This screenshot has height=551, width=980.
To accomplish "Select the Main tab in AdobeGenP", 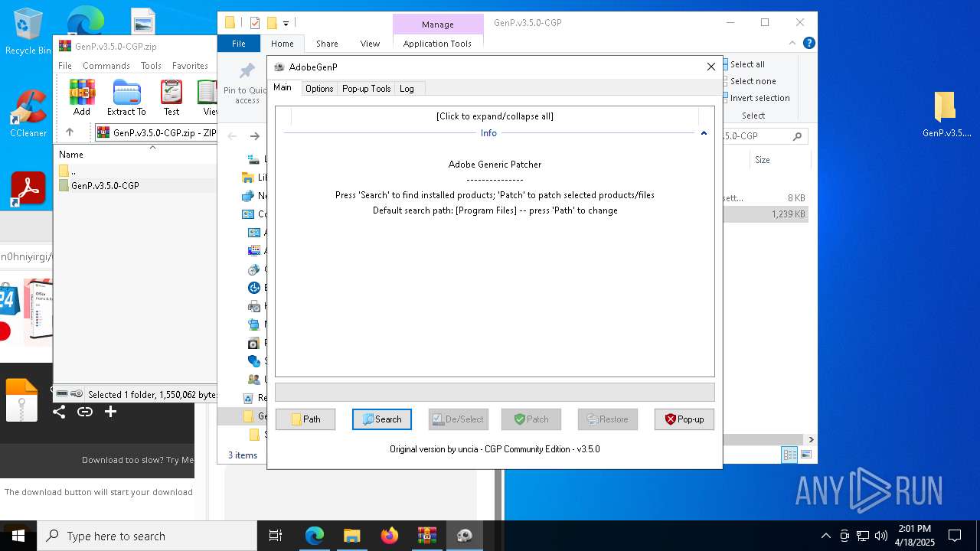I will point(283,87).
